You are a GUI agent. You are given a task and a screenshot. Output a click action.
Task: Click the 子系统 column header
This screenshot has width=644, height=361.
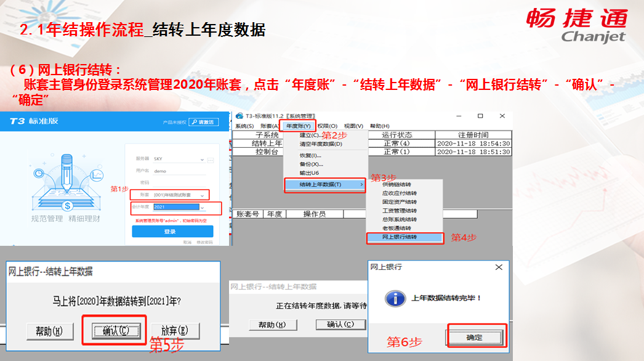[267, 135]
